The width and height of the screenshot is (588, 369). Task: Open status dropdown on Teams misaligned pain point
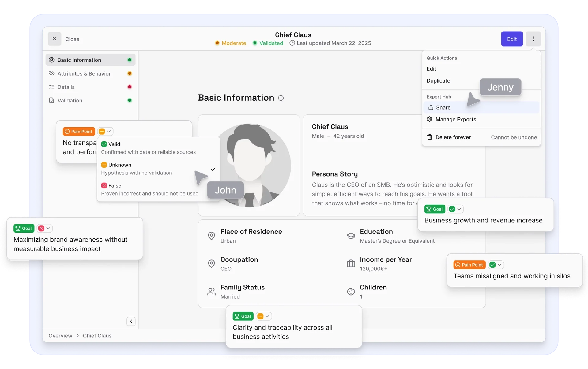(496, 265)
